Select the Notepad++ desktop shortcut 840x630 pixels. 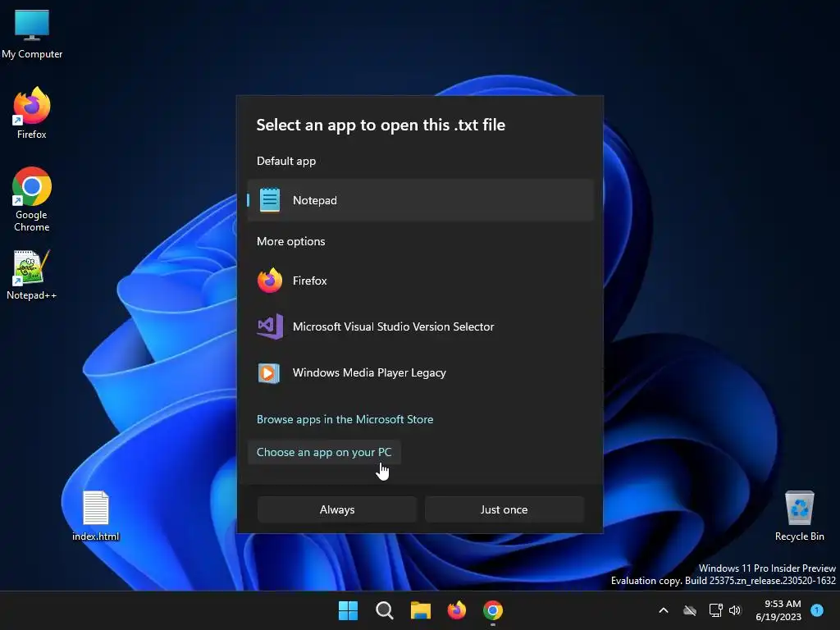pos(32,275)
